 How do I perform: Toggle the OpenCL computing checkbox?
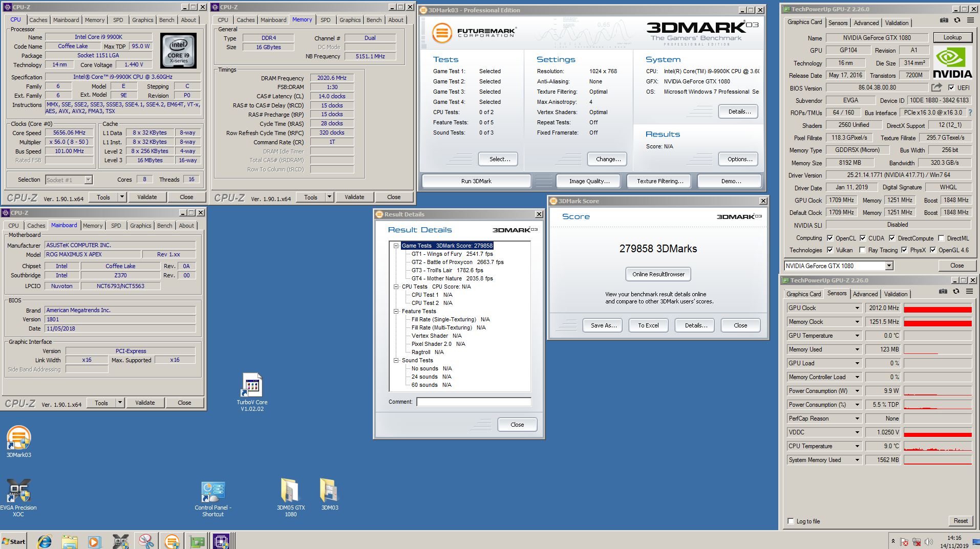click(x=830, y=238)
